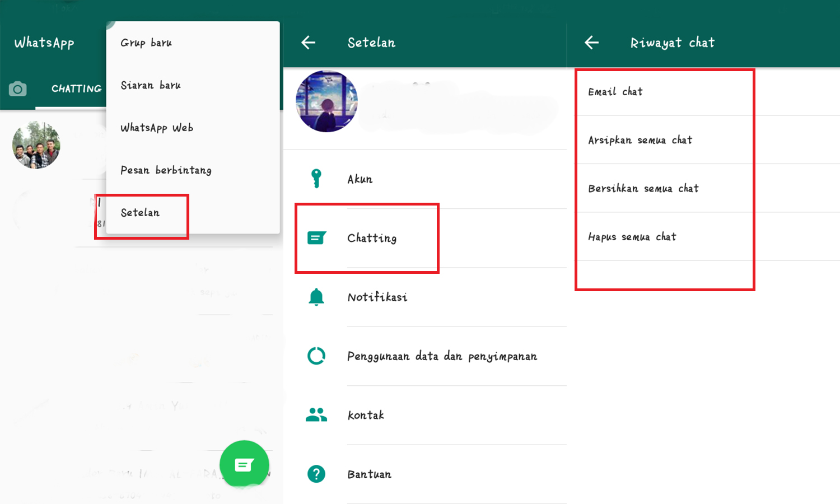Select Arsipkan semua chat option
The height and width of the screenshot is (504, 840).
point(703,140)
